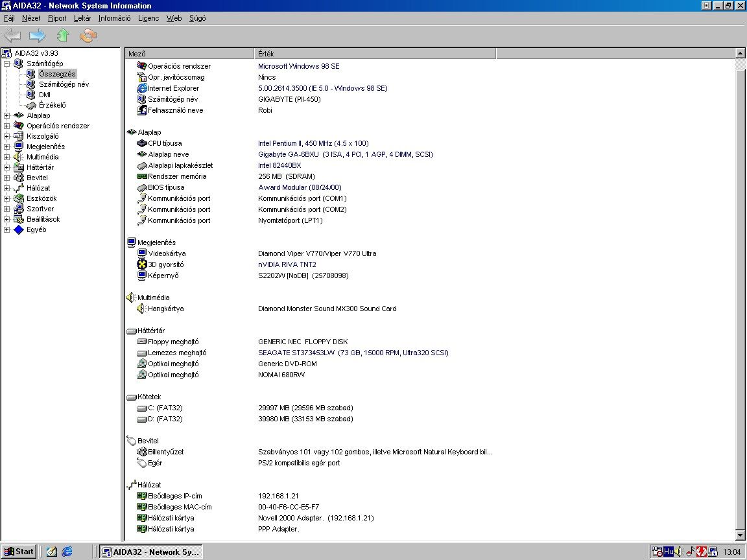
Task: Expand the Szoftver tree node
Action: [x=6, y=209]
